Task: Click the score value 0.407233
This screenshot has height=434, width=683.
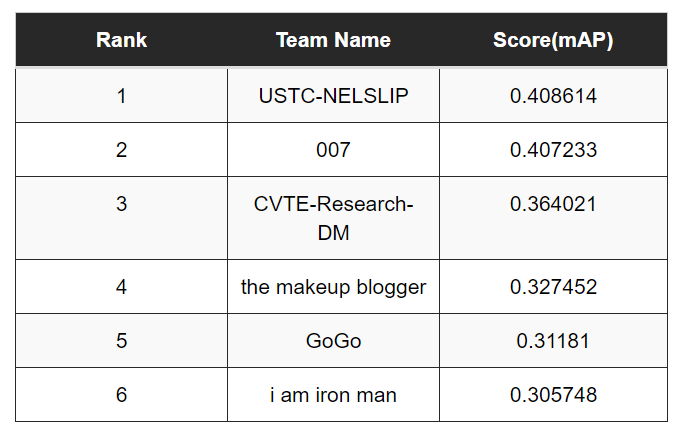Action: click(553, 150)
